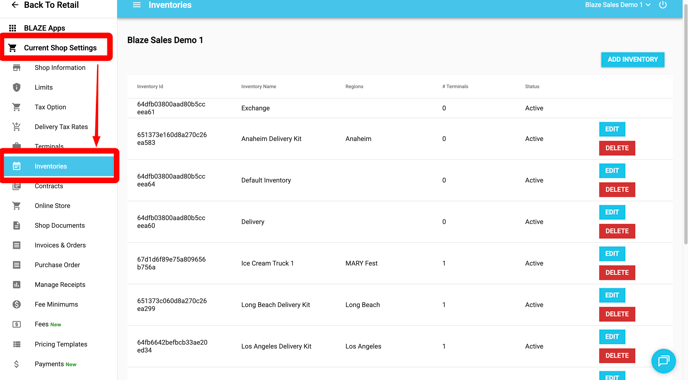688x380 pixels.
Task: Delete the Los Angeles Delivery Kit
Action: point(617,356)
